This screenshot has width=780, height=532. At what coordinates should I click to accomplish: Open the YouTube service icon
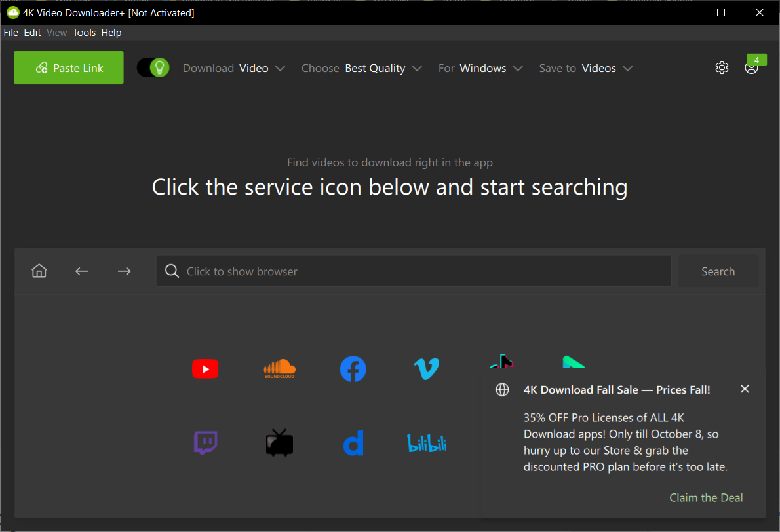tap(205, 369)
